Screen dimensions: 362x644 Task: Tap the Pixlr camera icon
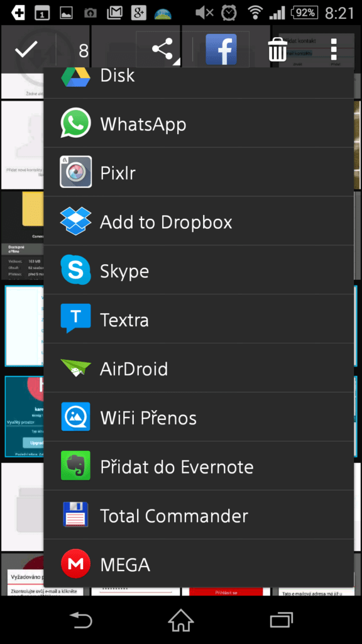point(76,172)
